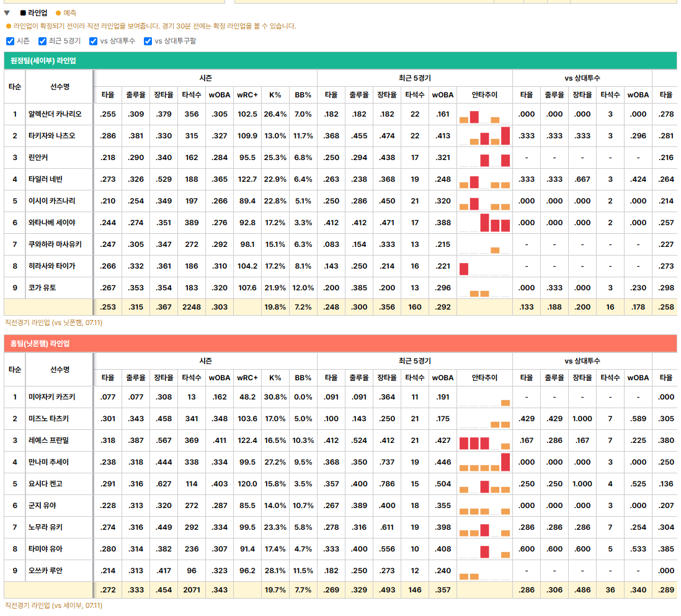The width and height of the screenshot is (681, 616).
Task: Open player 미즈노 타츠키
Action: [48, 419]
